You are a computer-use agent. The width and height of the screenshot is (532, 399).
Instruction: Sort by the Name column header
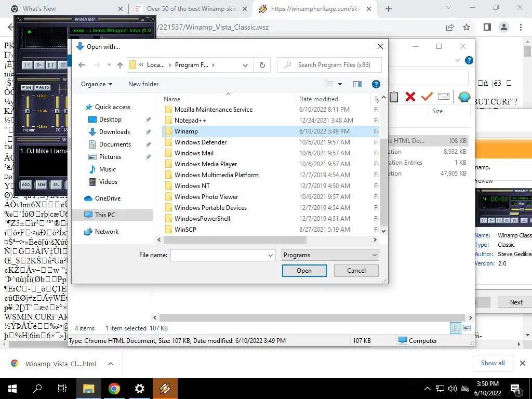[172, 99]
